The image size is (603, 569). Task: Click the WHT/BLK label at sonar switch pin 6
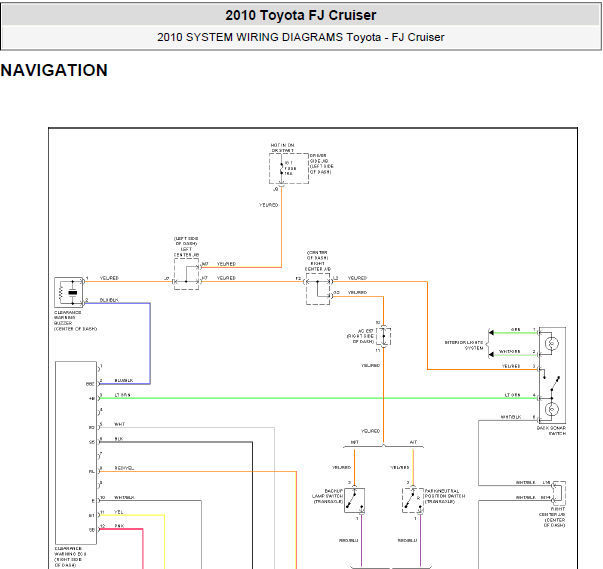click(511, 417)
